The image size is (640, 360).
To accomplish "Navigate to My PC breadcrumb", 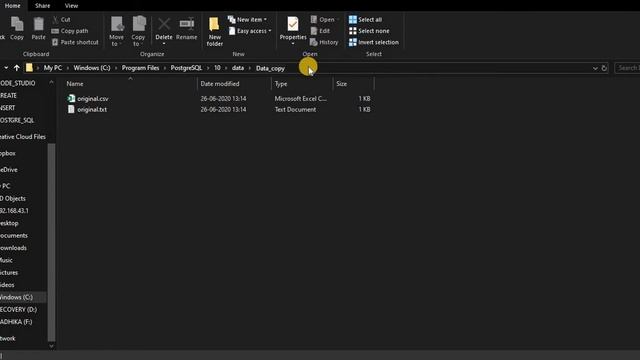I will tap(53, 68).
